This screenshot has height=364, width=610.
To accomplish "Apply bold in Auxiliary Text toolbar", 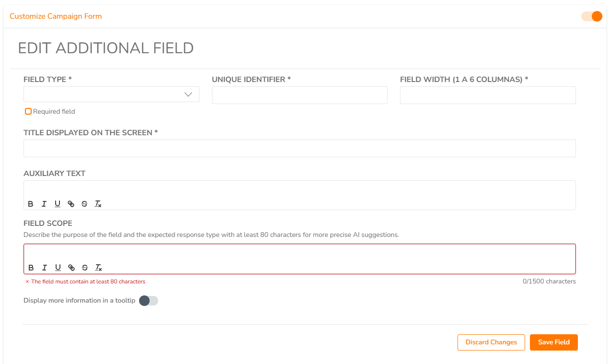I will click(31, 204).
